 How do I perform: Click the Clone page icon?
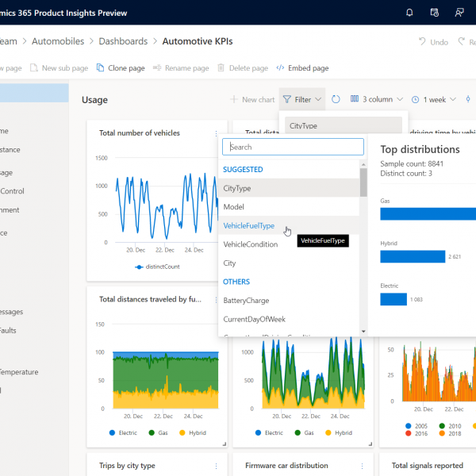click(100, 67)
